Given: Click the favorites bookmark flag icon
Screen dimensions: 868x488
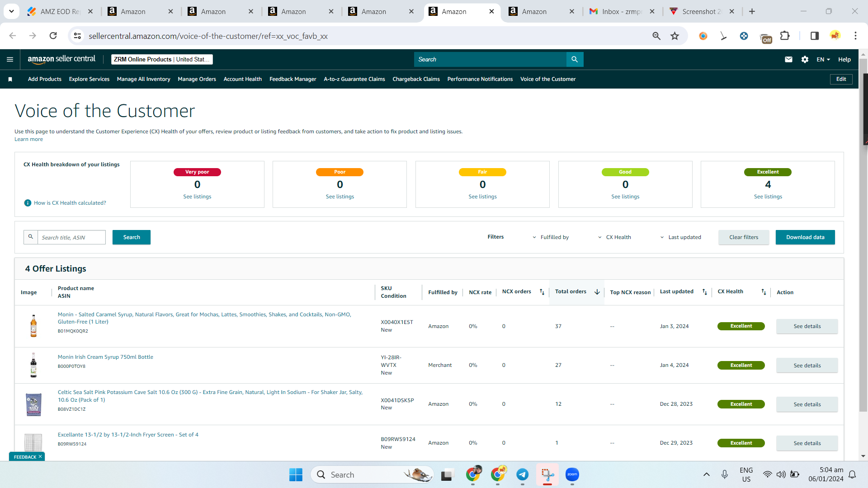Looking at the screenshot, I should coord(10,79).
